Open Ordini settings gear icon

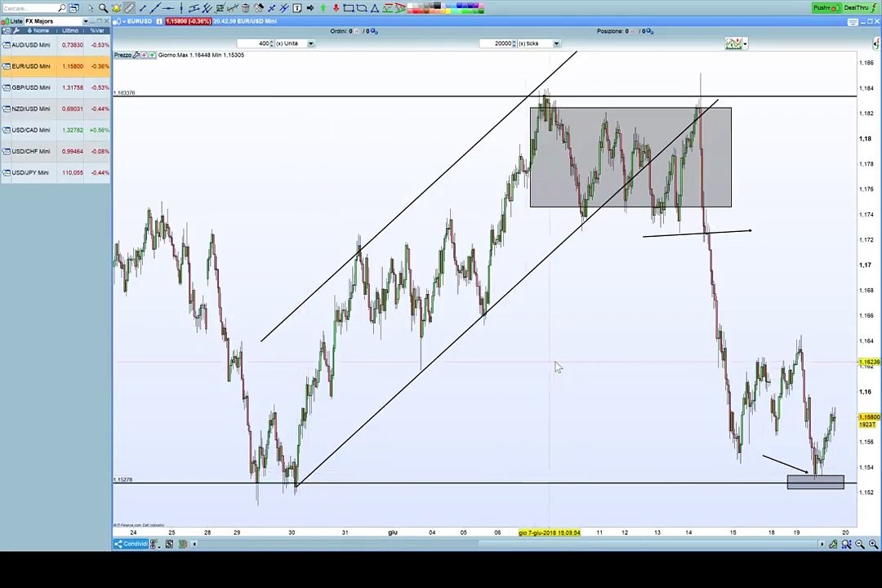coord(374,32)
